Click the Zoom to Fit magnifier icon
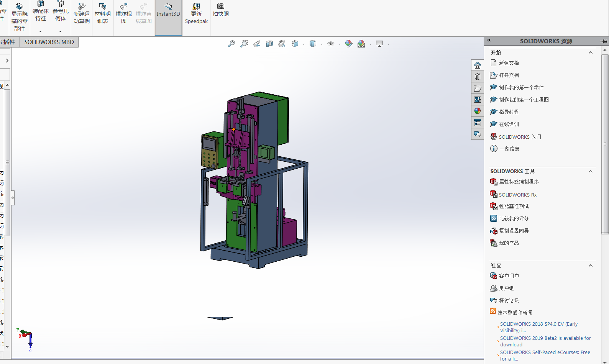Screen dimensions: 609x364 coord(231,44)
